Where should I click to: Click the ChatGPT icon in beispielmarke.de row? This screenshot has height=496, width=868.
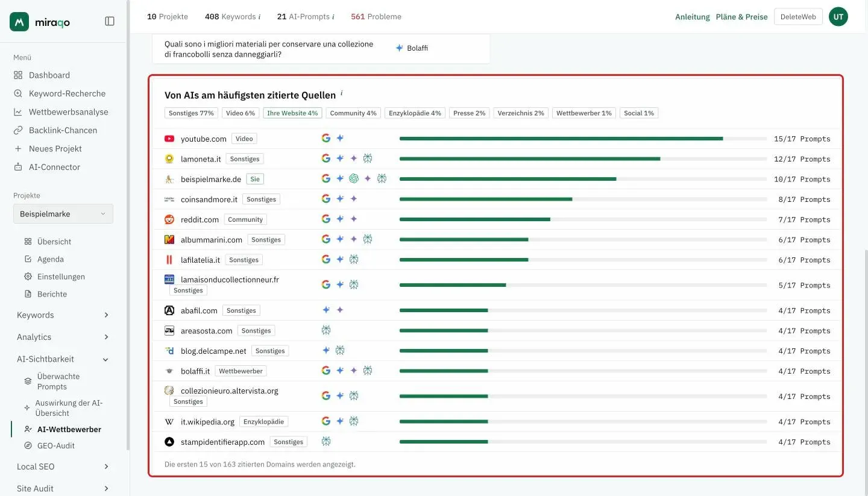coord(354,179)
